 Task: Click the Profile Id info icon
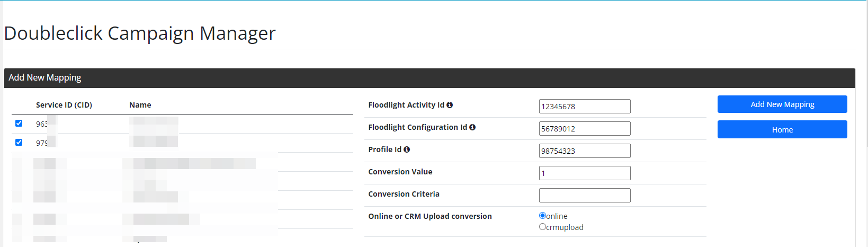[x=407, y=149]
